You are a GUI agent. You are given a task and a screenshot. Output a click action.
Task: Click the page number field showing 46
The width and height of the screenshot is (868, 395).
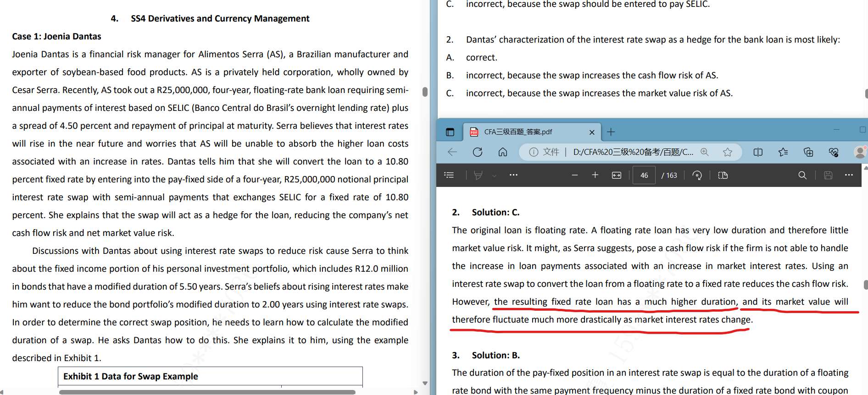[x=644, y=175]
